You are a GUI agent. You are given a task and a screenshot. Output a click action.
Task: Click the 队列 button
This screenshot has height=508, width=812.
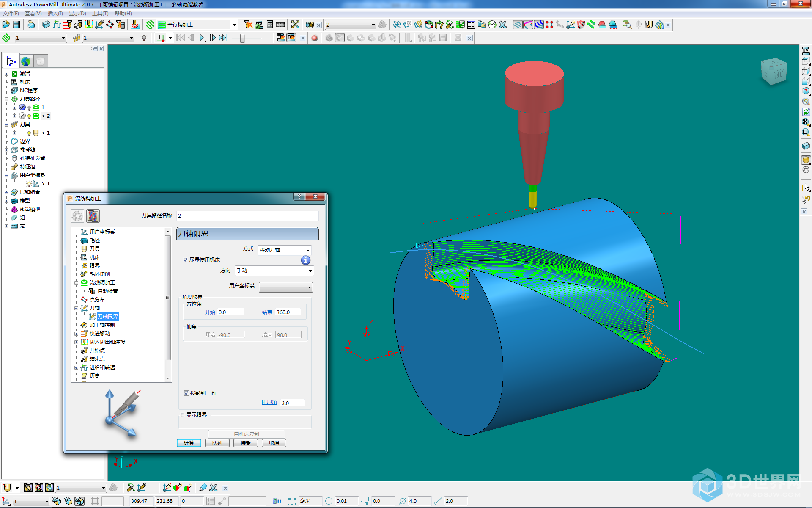click(x=217, y=443)
